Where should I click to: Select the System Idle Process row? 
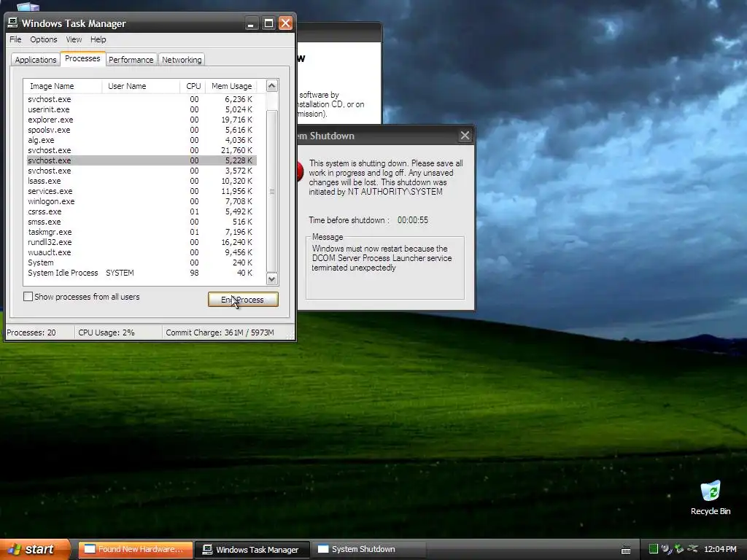pos(141,273)
